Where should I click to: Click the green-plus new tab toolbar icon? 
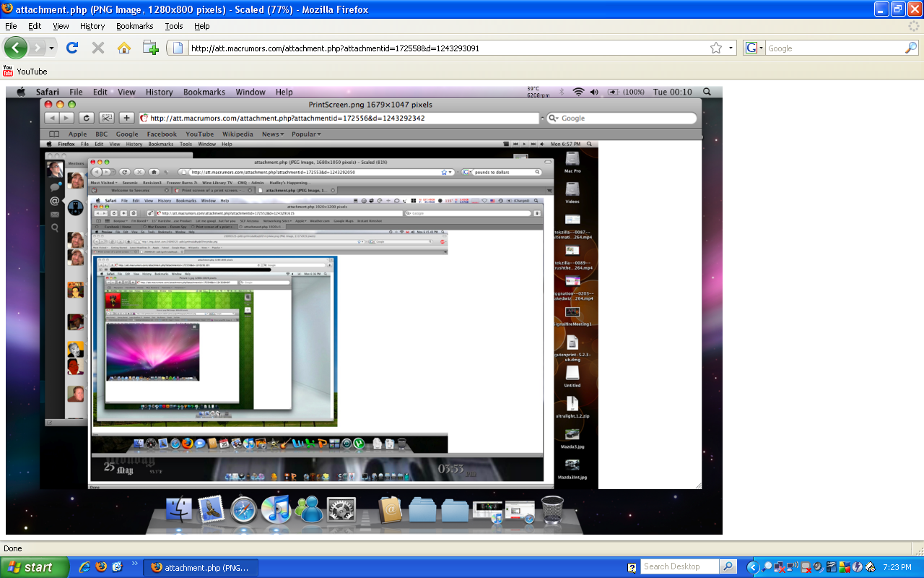pos(150,48)
